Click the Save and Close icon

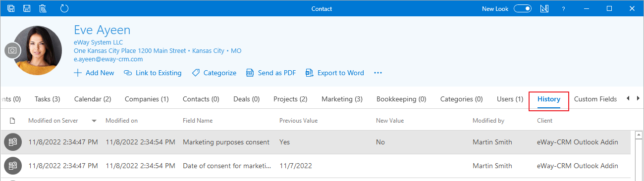11,8
